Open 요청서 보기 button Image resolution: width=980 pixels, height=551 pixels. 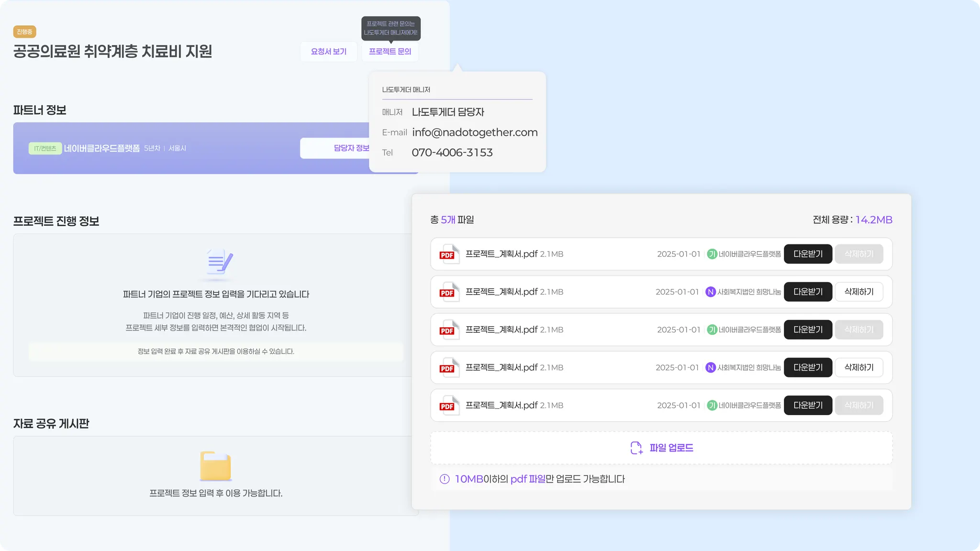(329, 52)
